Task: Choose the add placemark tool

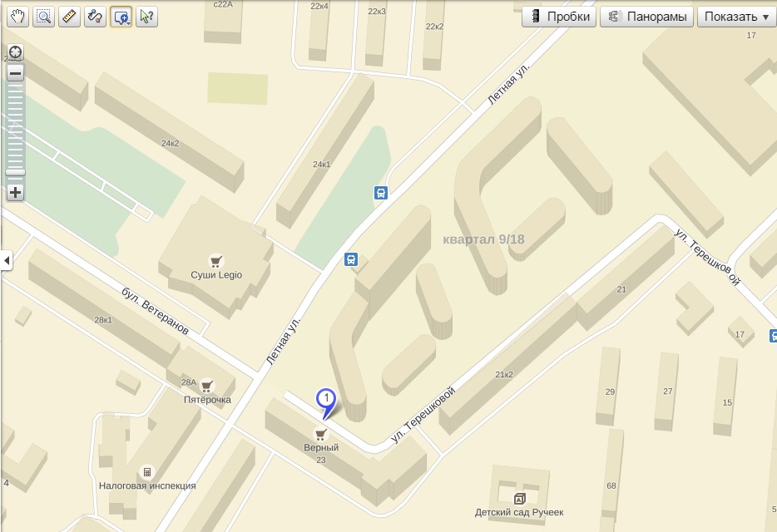Action: pyautogui.click(x=121, y=17)
